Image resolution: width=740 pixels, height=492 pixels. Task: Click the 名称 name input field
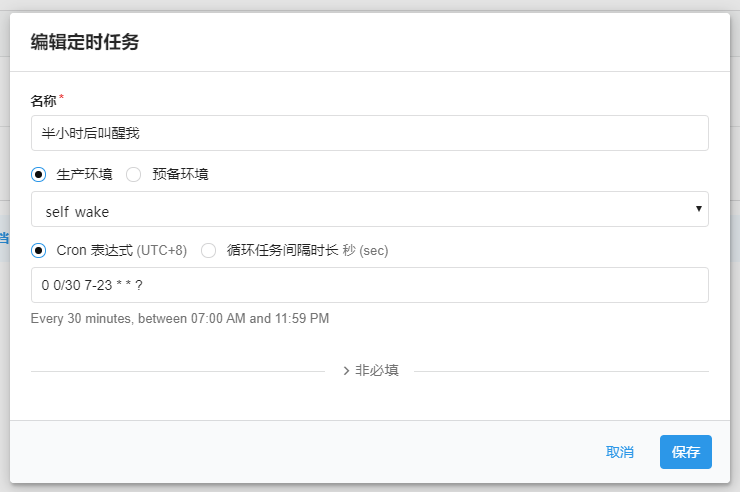(x=369, y=133)
